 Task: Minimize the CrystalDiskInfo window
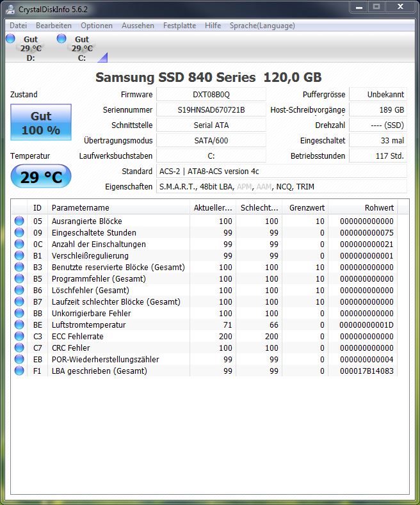(x=359, y=7)
